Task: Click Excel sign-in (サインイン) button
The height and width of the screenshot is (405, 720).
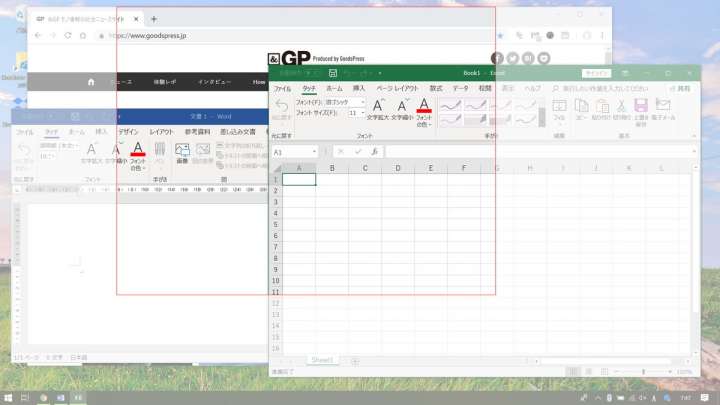Action: [596, 73]
